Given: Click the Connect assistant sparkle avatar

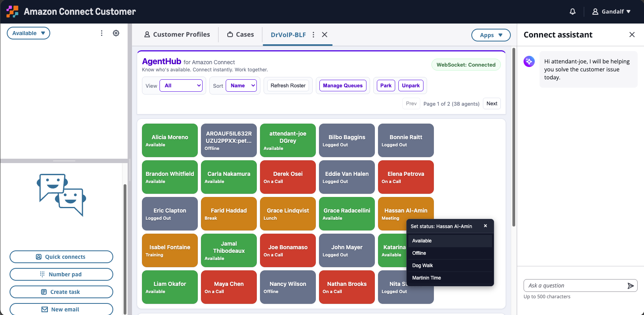Looking at the screenshot, I should point(529,61).
